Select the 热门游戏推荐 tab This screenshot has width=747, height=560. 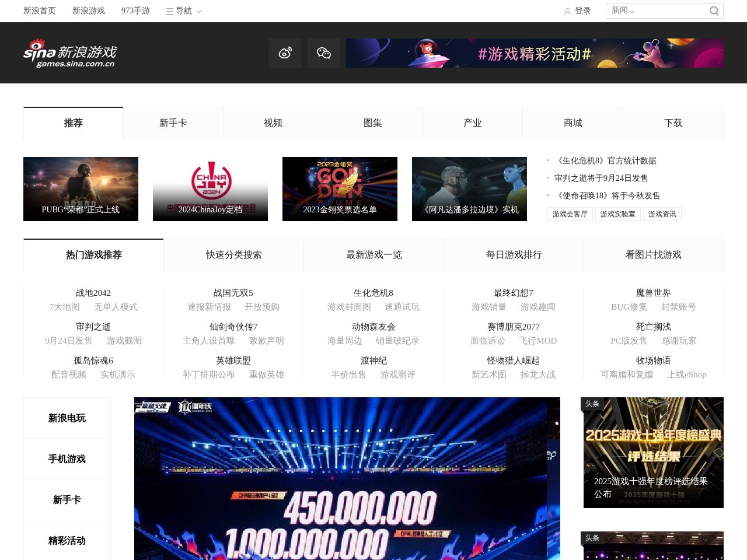(93, 255)
